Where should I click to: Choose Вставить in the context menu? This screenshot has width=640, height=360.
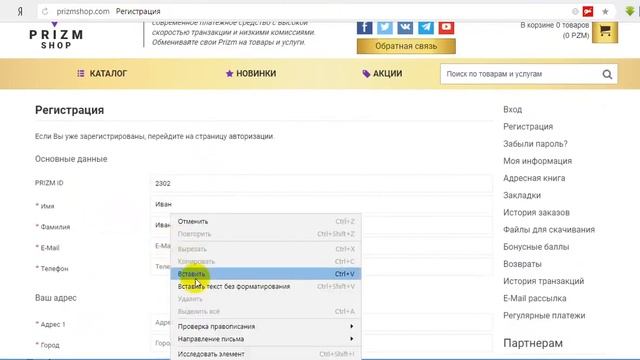[266, 274]
